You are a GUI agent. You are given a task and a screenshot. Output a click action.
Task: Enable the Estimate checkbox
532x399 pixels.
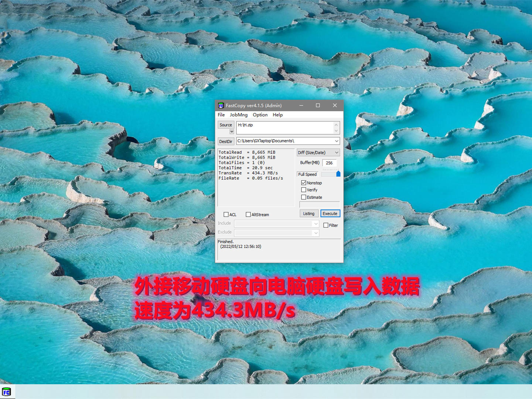click(x=304, y=197)
